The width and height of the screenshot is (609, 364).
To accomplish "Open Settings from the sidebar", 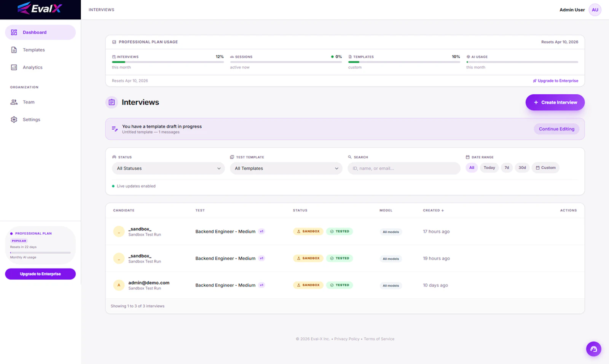I will pos(40,119).
